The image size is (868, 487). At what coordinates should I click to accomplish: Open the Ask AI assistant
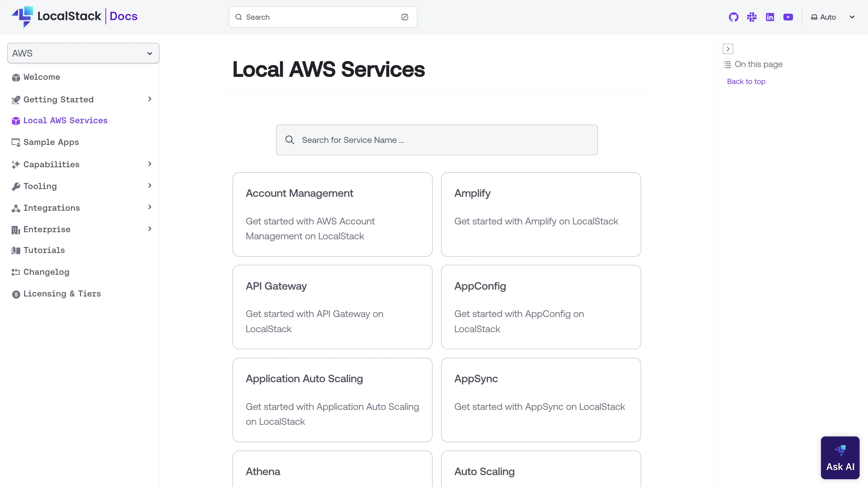tap(840, 457)
